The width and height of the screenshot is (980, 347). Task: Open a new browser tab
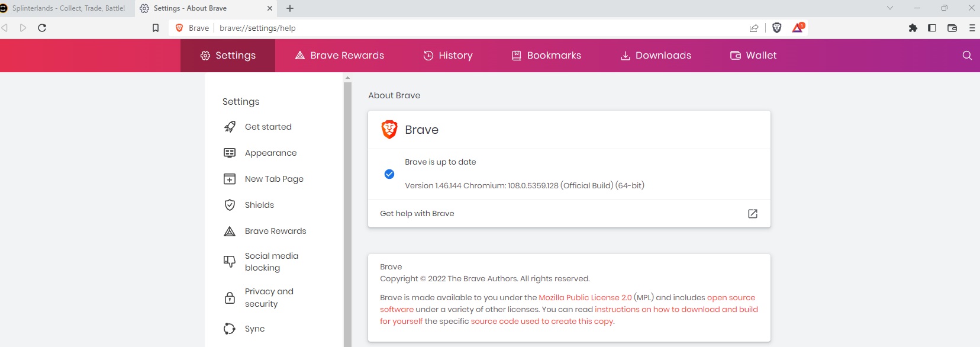coord(290,8)
